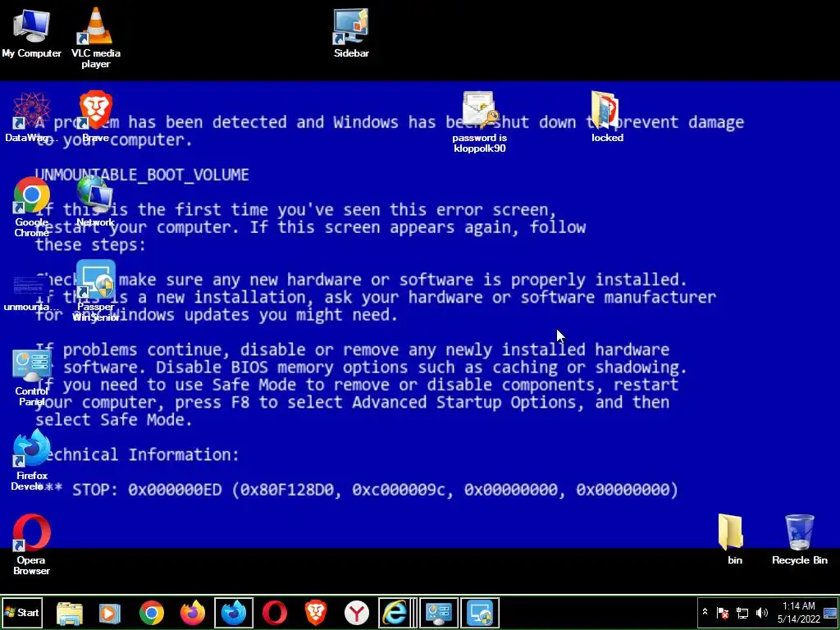
Task: Select the Opera Browser desktop shortcut
Action: (32, 545)
